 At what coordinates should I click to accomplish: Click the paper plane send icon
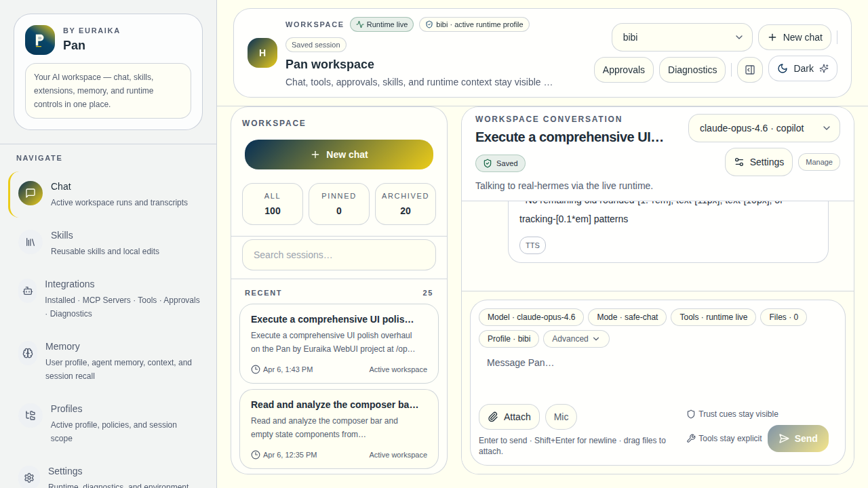(784, 439)
